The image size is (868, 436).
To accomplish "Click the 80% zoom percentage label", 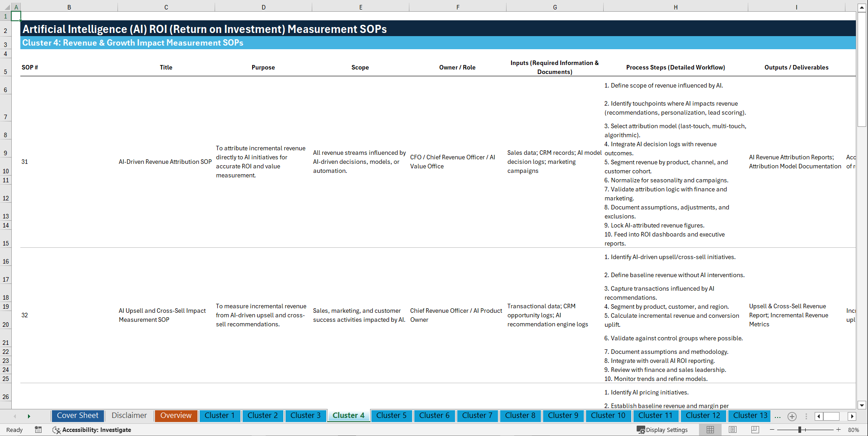I will pyautogui.click(x=854, y=430).
